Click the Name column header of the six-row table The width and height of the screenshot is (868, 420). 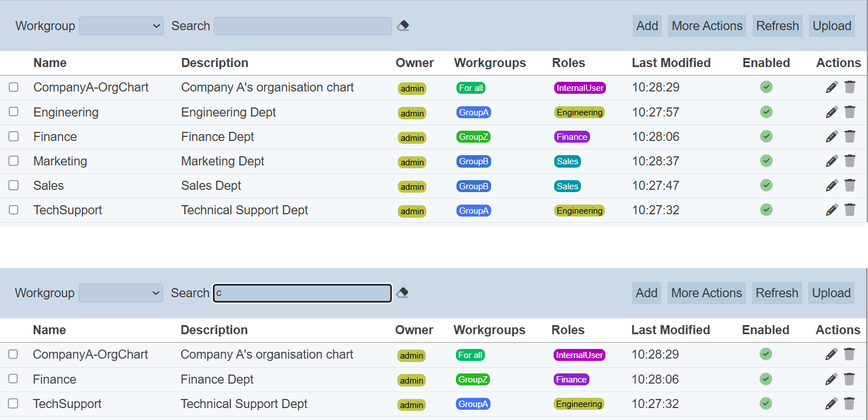point(50,63)
